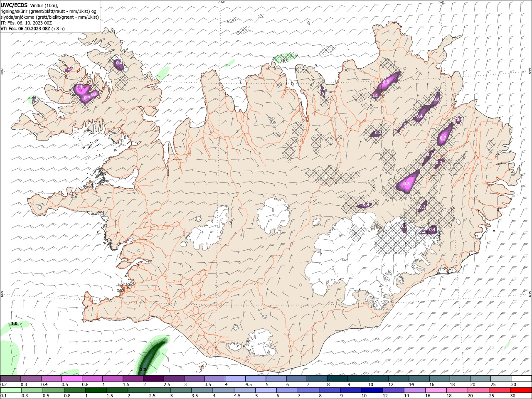This screenshot has height=399, width=532.
Task: Choose the purple-row swatch labeled 3.5
Action: tap(215, 379)
